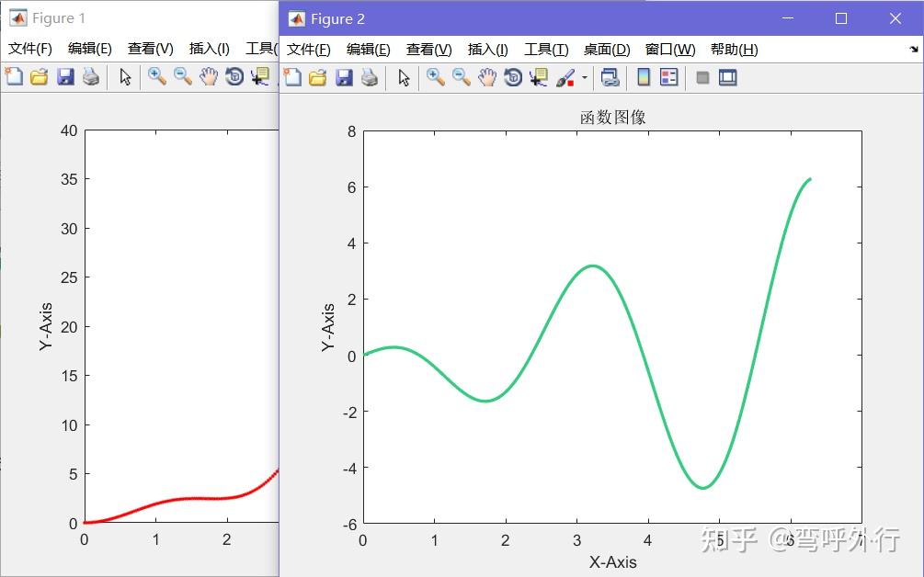Open 插入(I) menu in Figure 1

click(210, 49)
